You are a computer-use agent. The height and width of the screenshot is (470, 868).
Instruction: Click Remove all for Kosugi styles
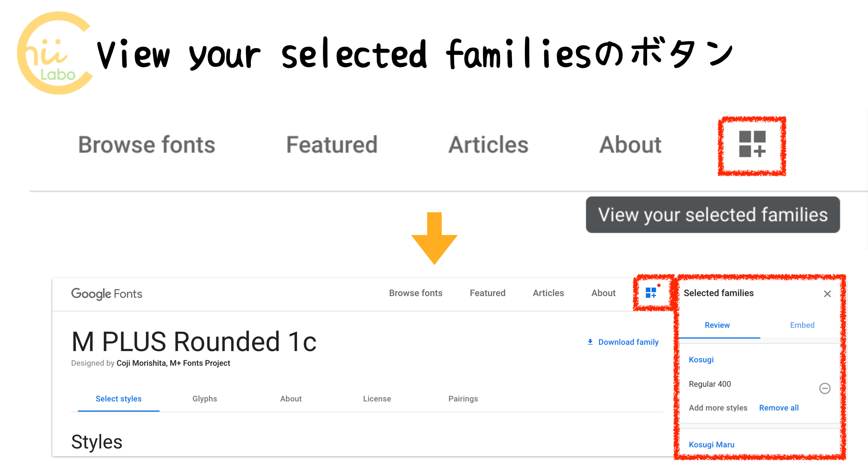click(x=779, y=407)
